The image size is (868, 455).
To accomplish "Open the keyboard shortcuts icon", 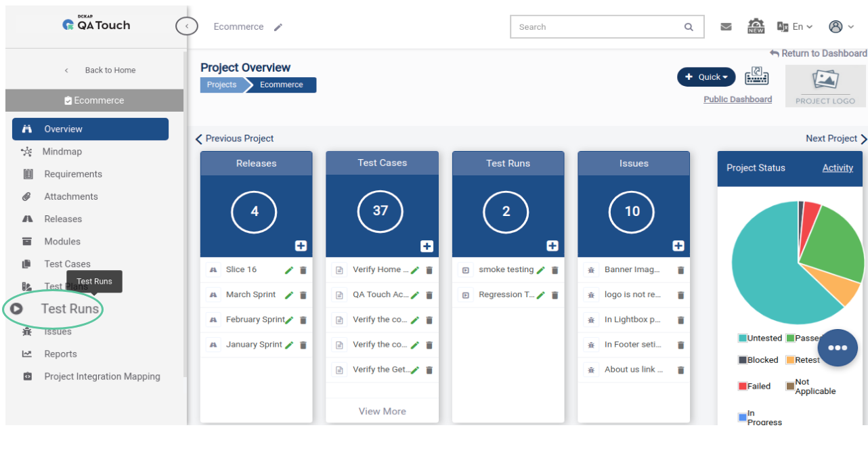I will pyautogui.click(x=756, y=76).
